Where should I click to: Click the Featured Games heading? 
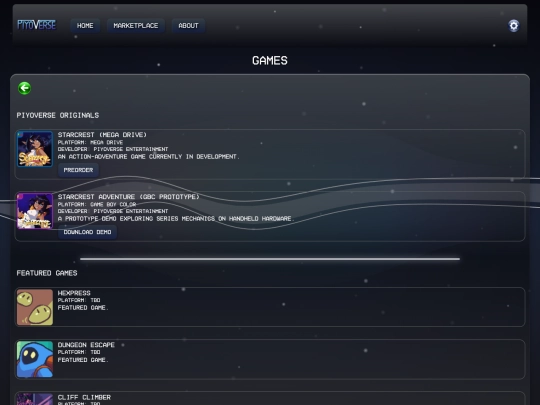coord(47,273)
